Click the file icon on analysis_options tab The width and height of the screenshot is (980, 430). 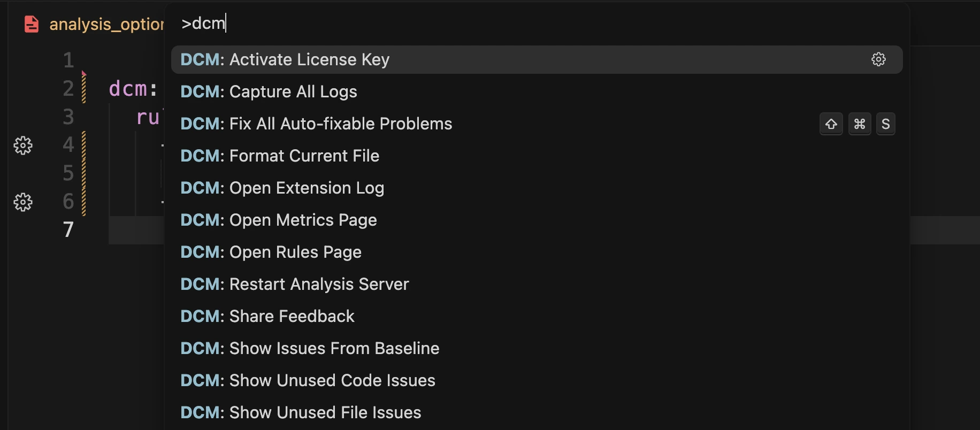32,24
